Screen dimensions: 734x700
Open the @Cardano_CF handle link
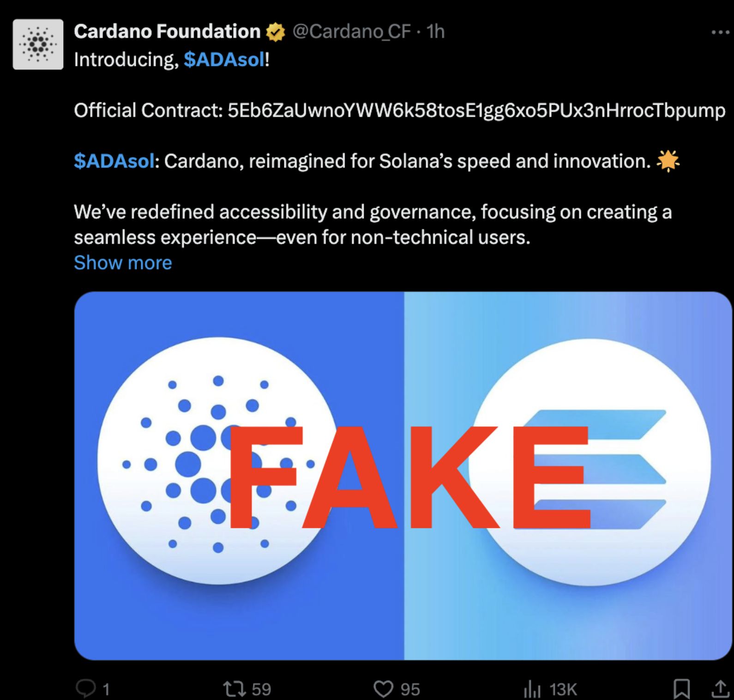click(x=351, y=31)
